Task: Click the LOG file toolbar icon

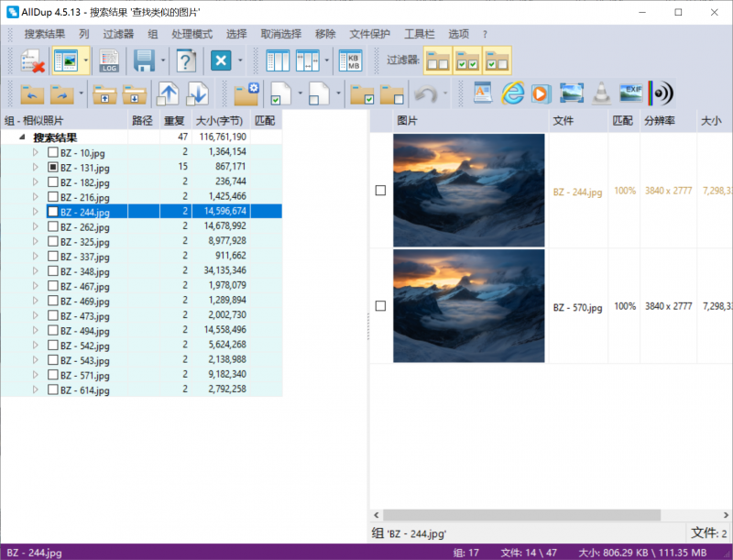Action: [109, 60]
